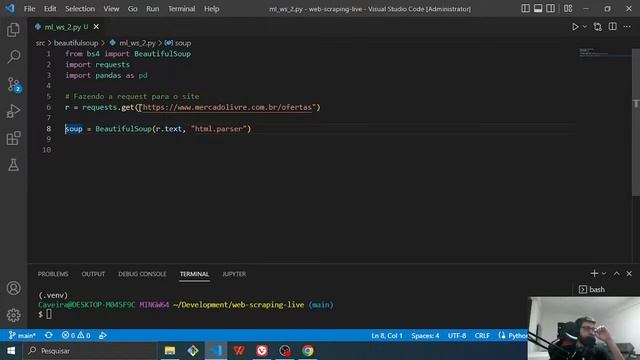Toggle secondary side bar layout icon
The height and width of the screenshot is (360, 640).
click(x=550, y=8)
